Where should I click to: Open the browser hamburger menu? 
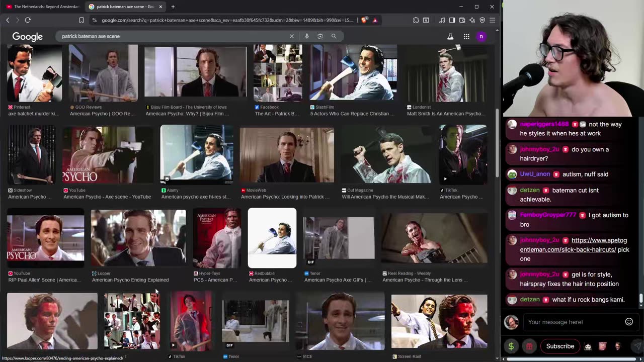[x=492, y=20]
